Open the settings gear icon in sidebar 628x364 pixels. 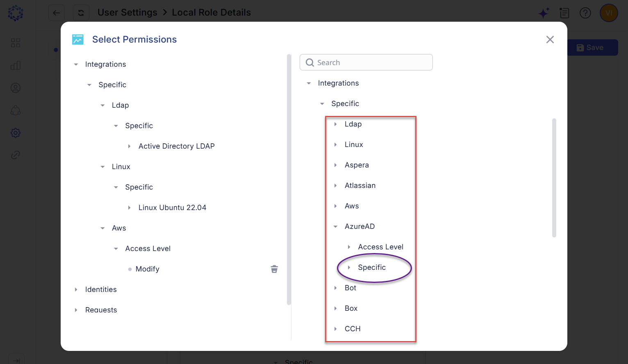(x=16, y=133)
